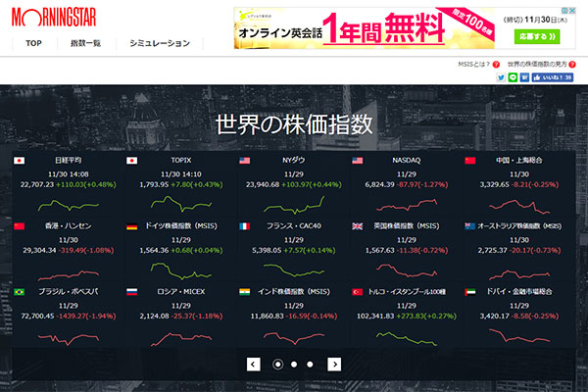Click the Brazil flag beside ブラジル・ボベスパ

[x=20, y=292]
